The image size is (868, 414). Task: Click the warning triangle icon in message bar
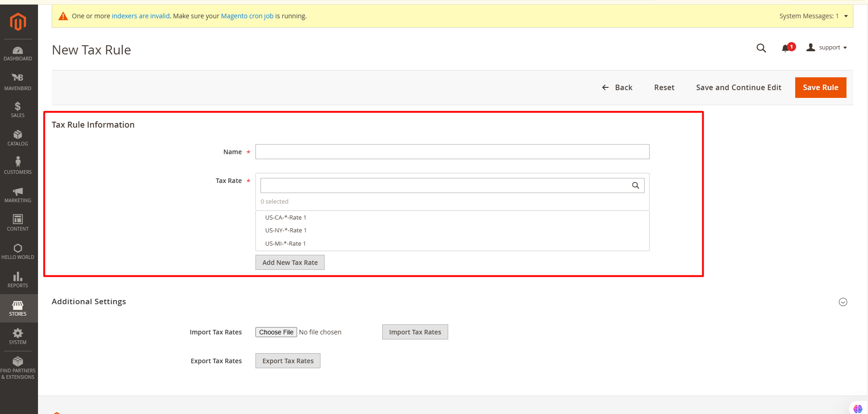(x=63, y=16)
